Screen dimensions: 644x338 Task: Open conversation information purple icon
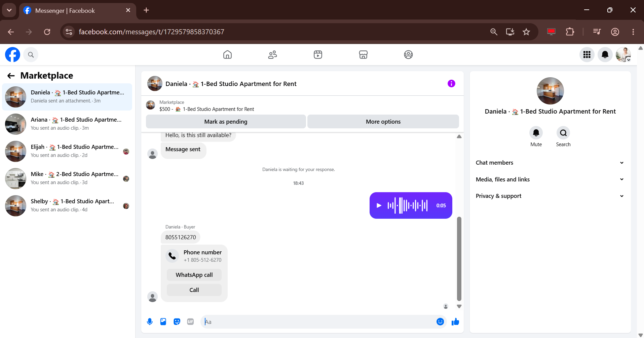click(x=451, y=84)
